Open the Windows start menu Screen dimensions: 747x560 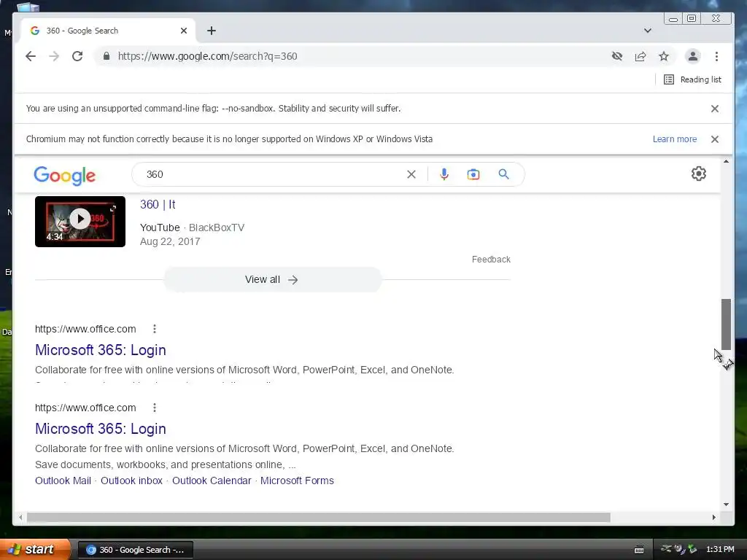pos(34,549)
